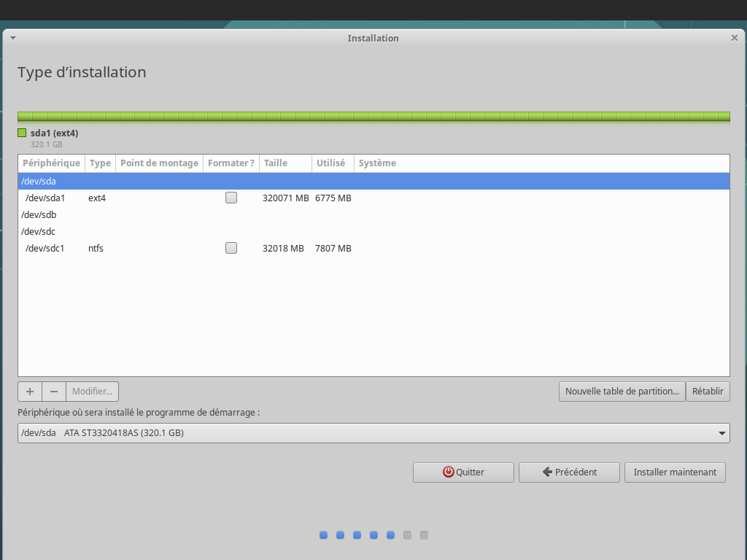Click Nouvelle table de partition button
Screen dimensions: 747x560
pos(622,392)
